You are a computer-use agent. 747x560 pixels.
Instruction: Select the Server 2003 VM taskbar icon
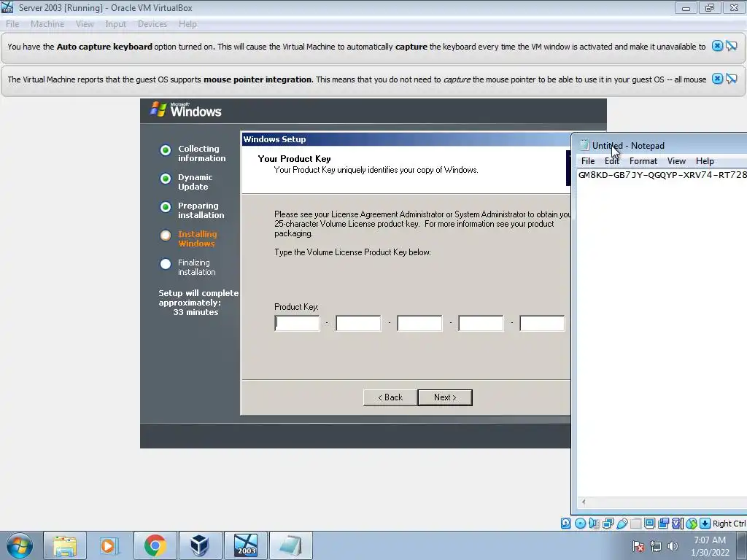tap(245, 545)
